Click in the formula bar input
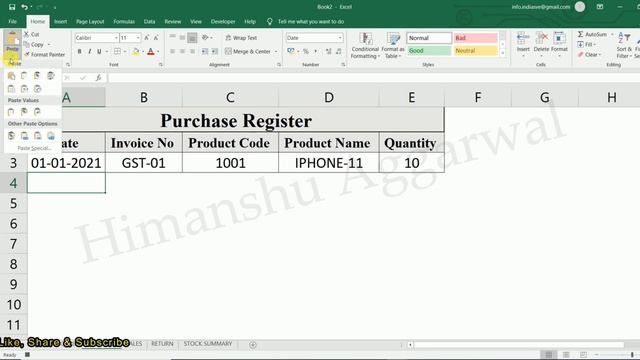The width and height of the screenshot is (640, 360). pyautogui.click(x=373, y=78)
